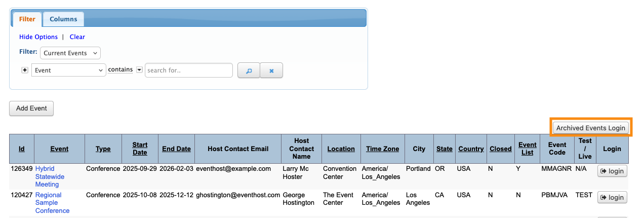Click the Hide Options link

(x=38, y=37)
